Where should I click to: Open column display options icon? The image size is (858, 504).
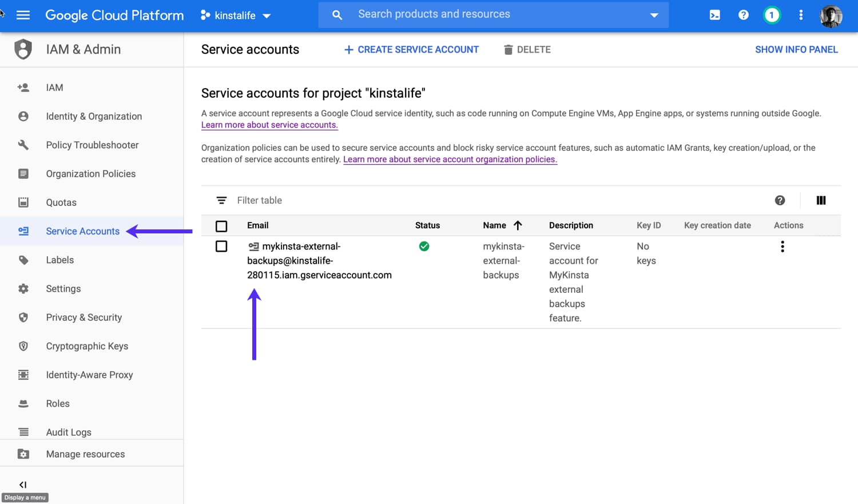(821, 200)
